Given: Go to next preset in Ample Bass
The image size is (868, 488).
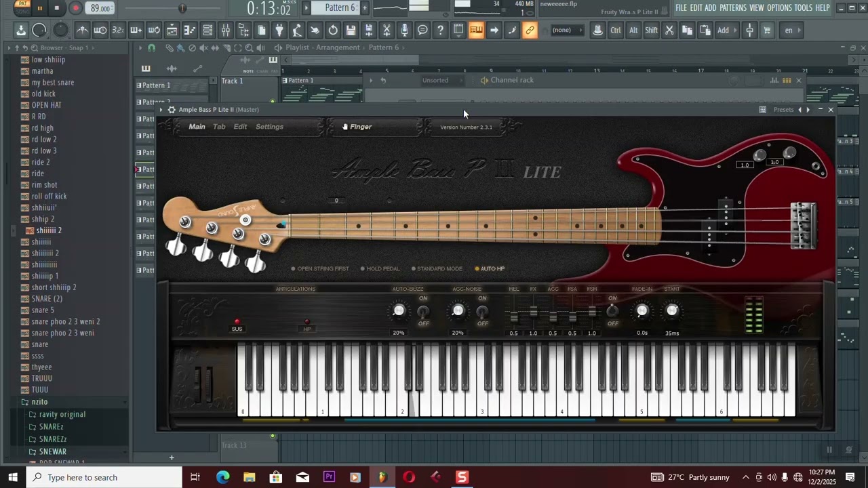Looking at the screenshot, I should pyautogui.click(x=808, y=110).
